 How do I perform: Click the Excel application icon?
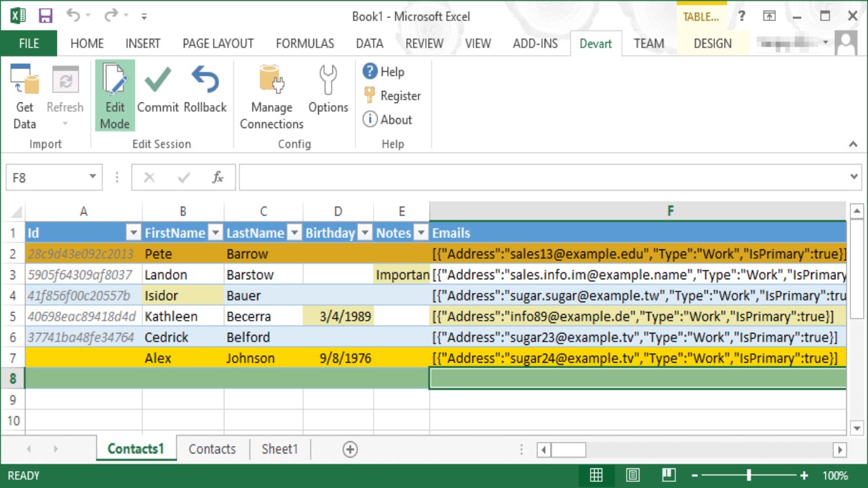click(x=17, y=16)
